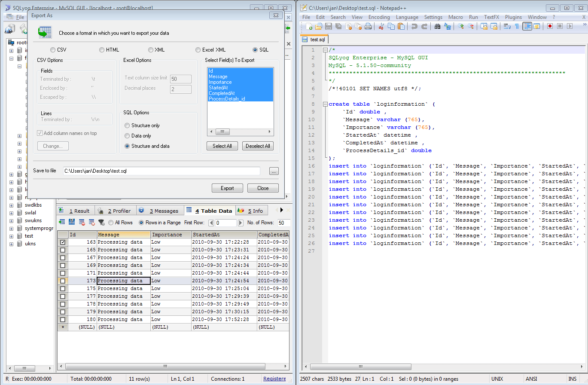Expand the swdkbs database tree node
This screenshot has height=385, width=588.
[x=12, y=205]
